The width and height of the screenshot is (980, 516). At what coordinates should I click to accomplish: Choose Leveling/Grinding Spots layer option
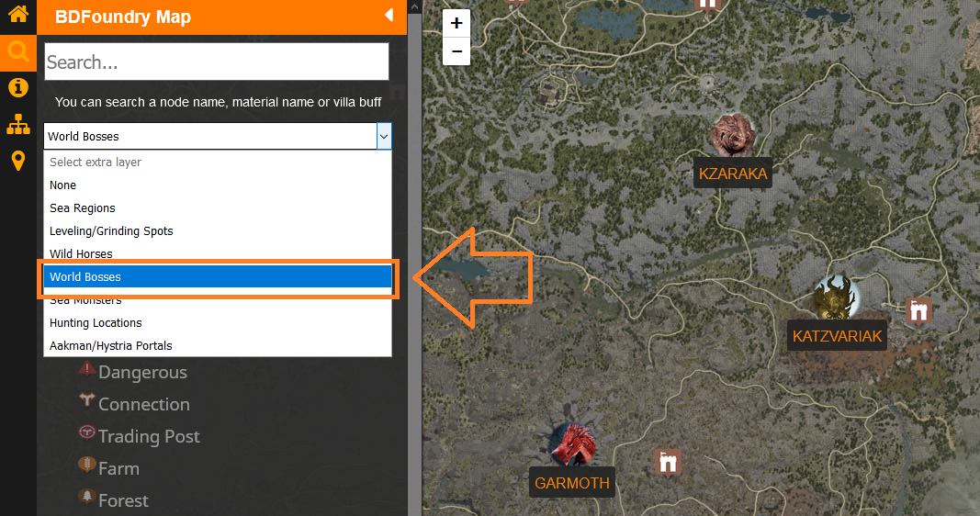[218, 231]
